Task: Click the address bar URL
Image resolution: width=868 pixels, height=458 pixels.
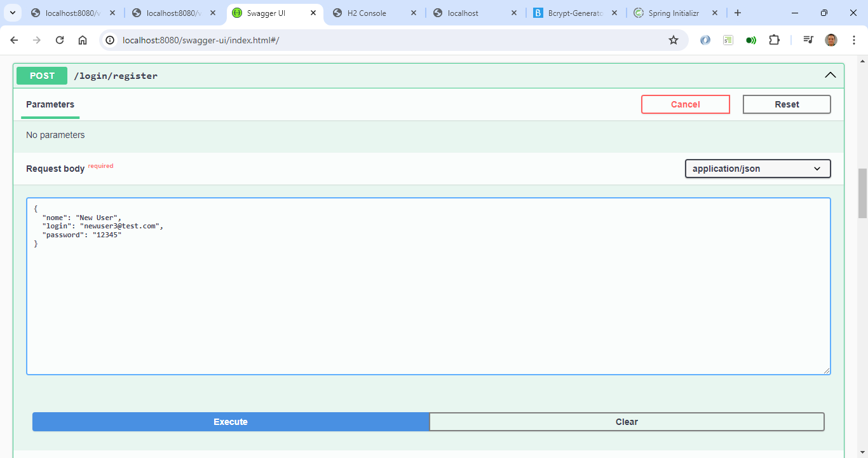Action: [x=201, y=40]
